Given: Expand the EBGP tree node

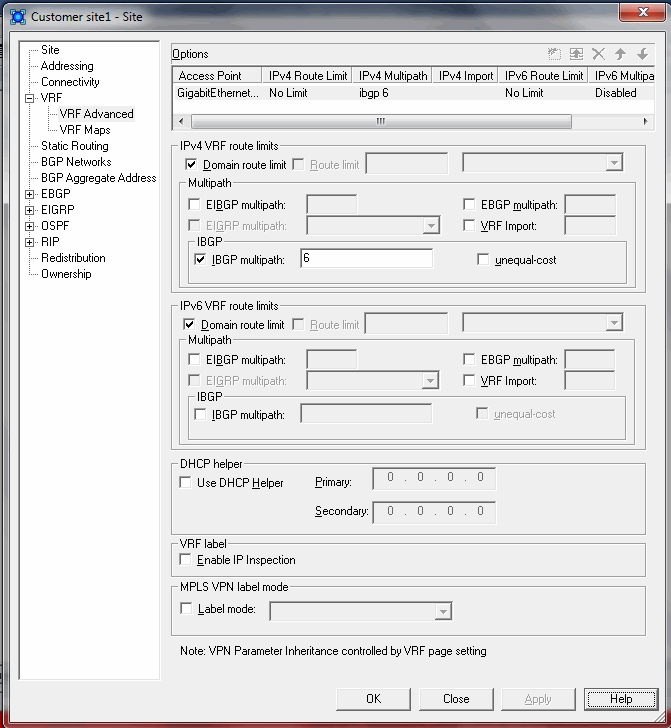Looking at the screenshot, I should (29, 194).
